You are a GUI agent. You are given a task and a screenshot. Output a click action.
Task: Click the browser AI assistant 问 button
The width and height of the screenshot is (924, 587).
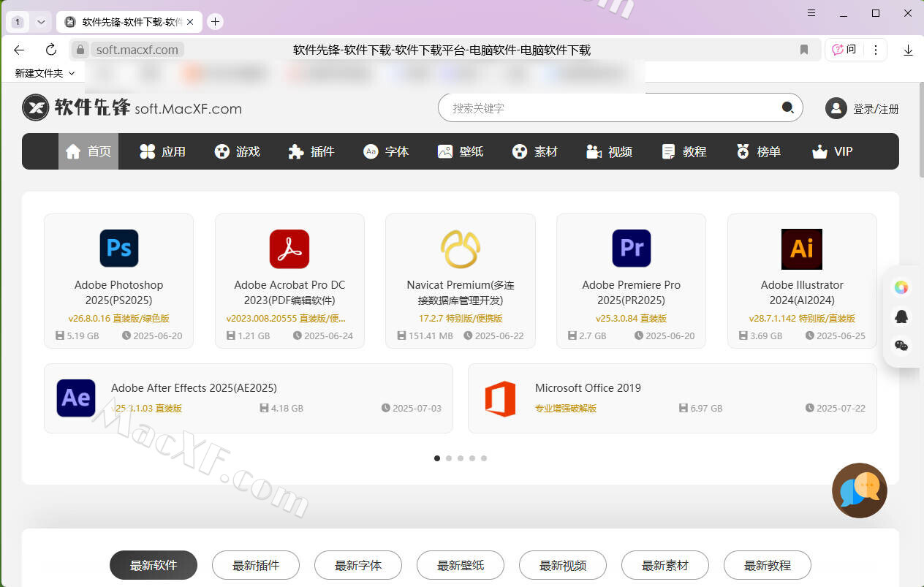844,50
